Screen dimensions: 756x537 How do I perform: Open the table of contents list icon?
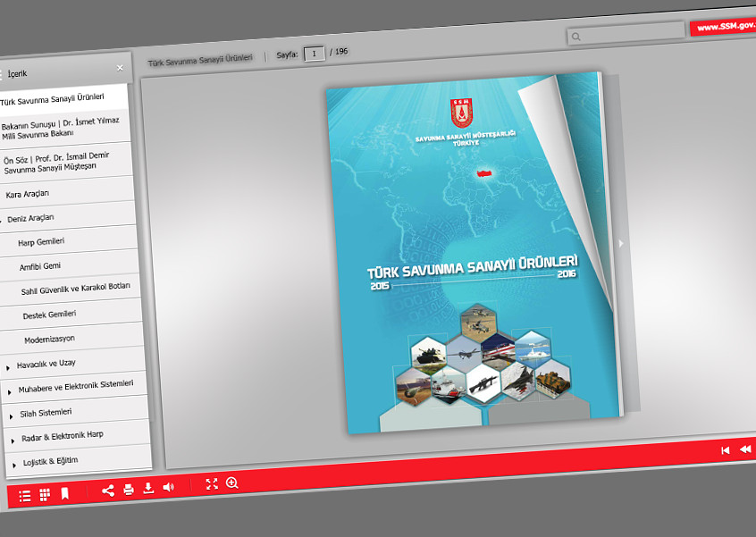[25, 496]
